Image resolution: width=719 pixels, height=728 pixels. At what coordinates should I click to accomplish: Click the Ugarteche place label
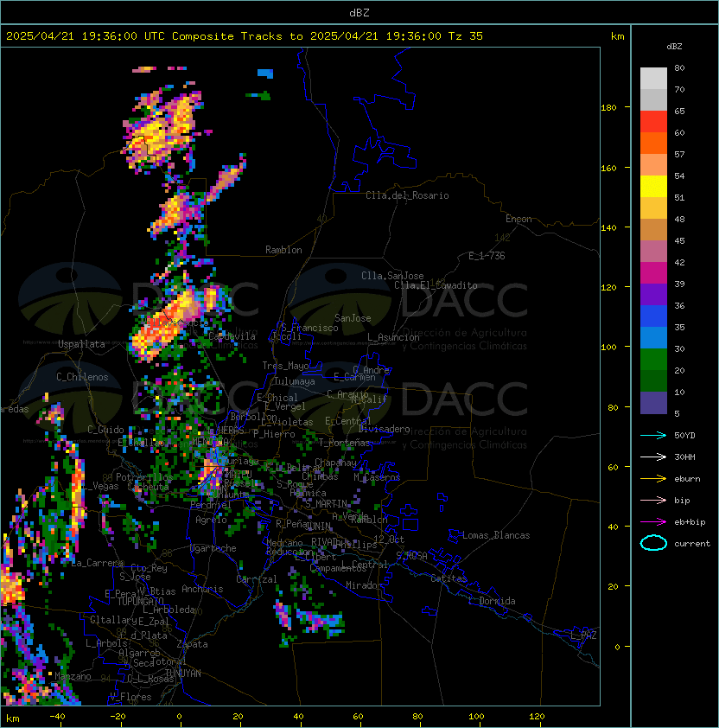(x=213, y=548)
